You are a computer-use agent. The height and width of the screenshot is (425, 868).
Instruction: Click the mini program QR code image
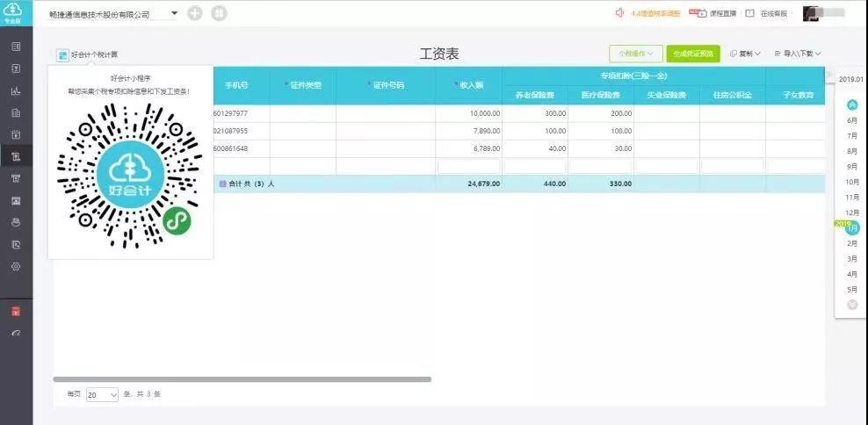(130, 175)
